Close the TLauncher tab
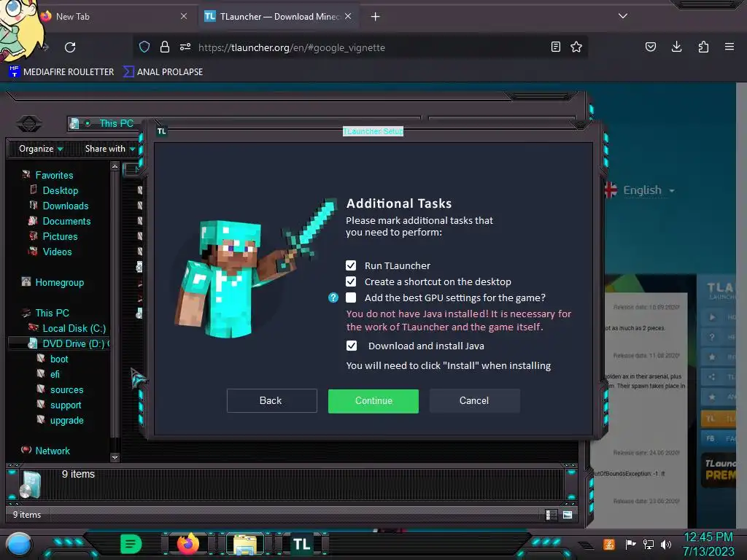This screenshot has height=560, width=747. (348, 16)
